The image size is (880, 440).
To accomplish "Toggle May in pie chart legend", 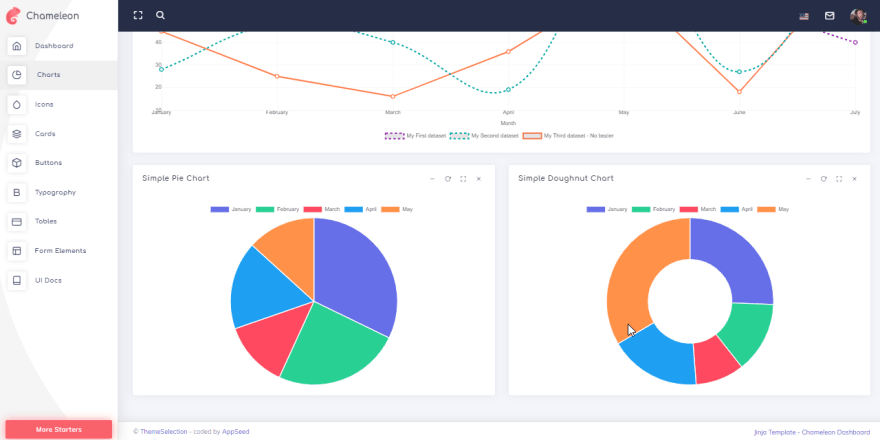I will click(x=397, y=209).
